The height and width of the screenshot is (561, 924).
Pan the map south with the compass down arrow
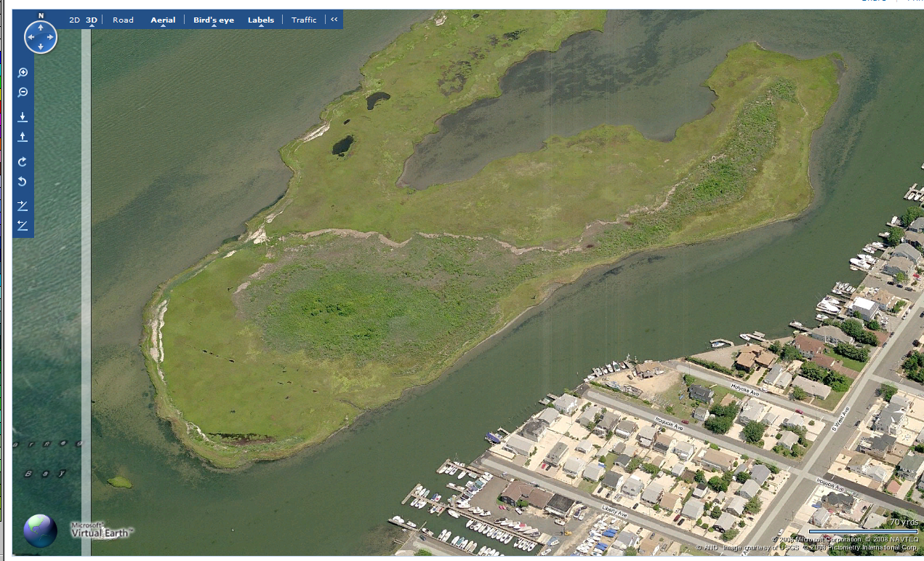(41, 47)
